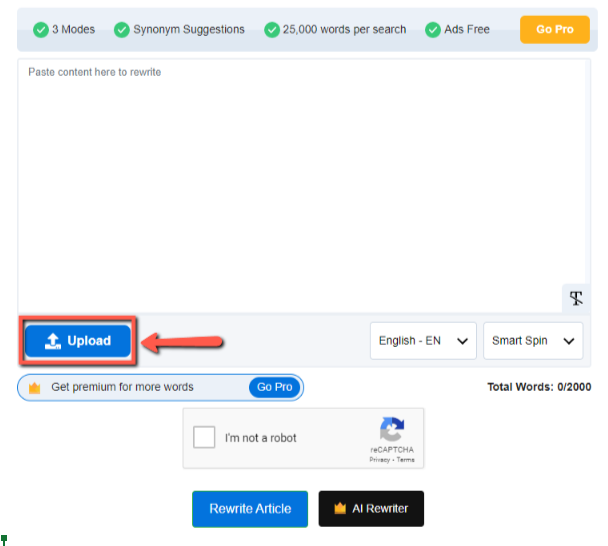Check the I'm not a robot checkbox
The width and height of the screenshot is (608, 546).
point(204,437)
